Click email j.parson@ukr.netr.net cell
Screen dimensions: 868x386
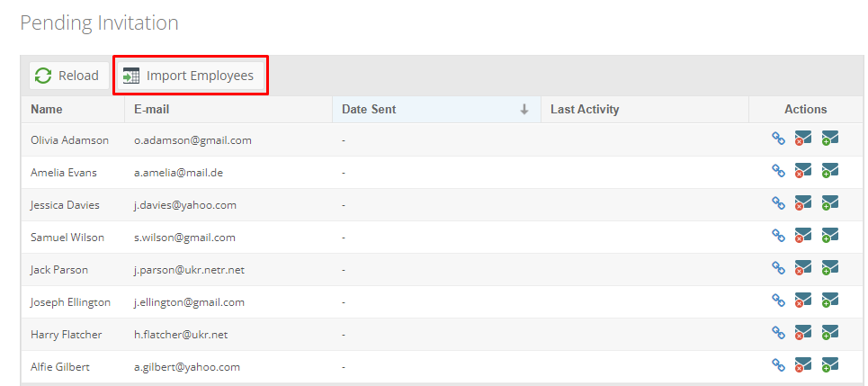(189, 270)
